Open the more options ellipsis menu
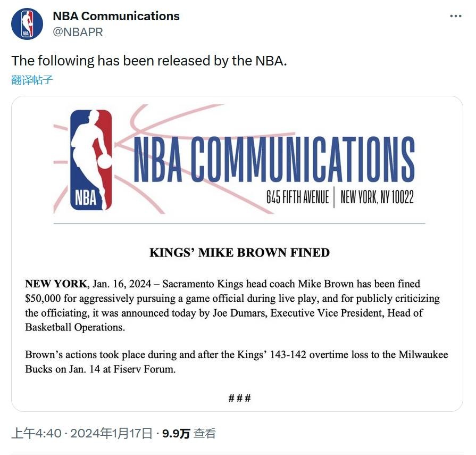This screenshot has height=455, width=476. 456,16
